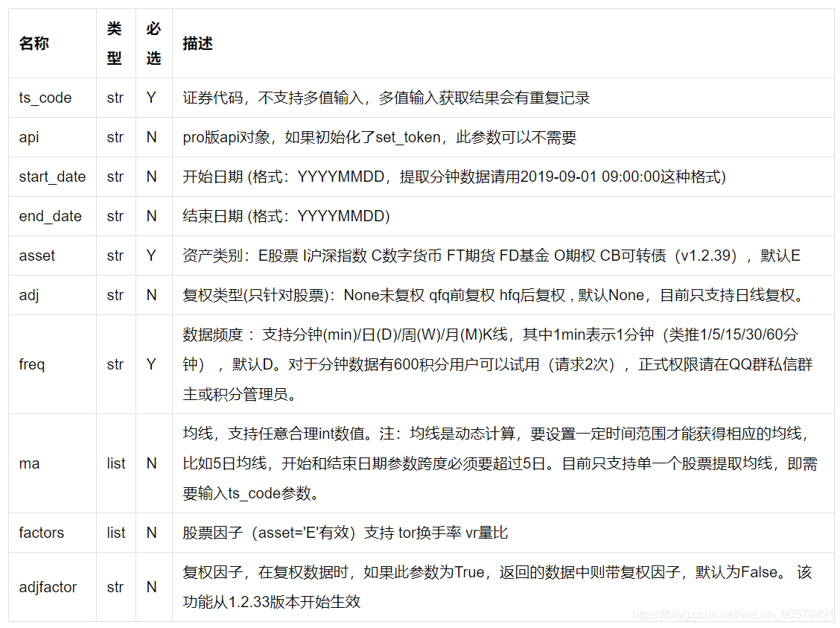The width and height of the screenshot is (840, 628).
Task: Click the Y required flag for ts_code
Action: [x=152, y=98]
